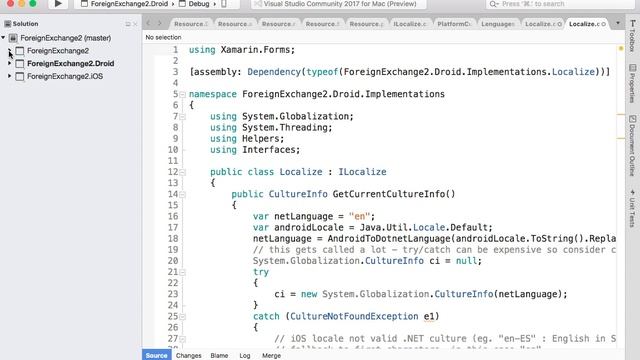Switch to the Languages tab
Viewport: 640px width, 360px height.
(498, 24)
